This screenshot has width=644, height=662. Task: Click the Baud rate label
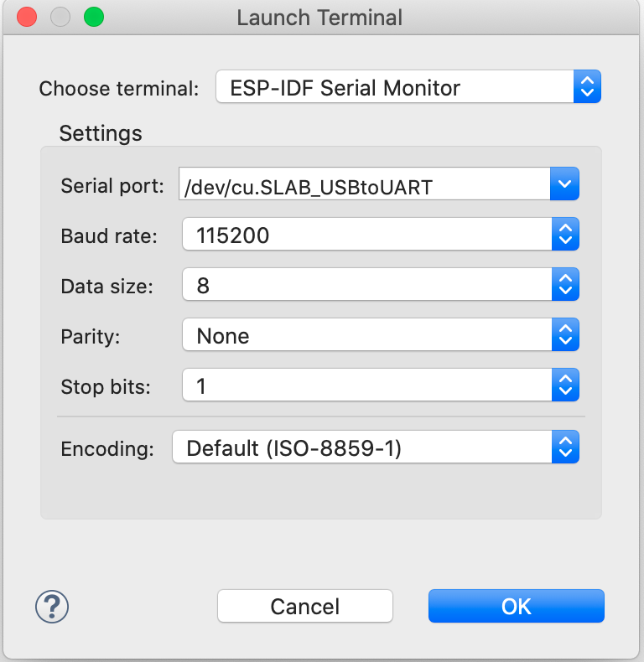click(x=109, y=236)
